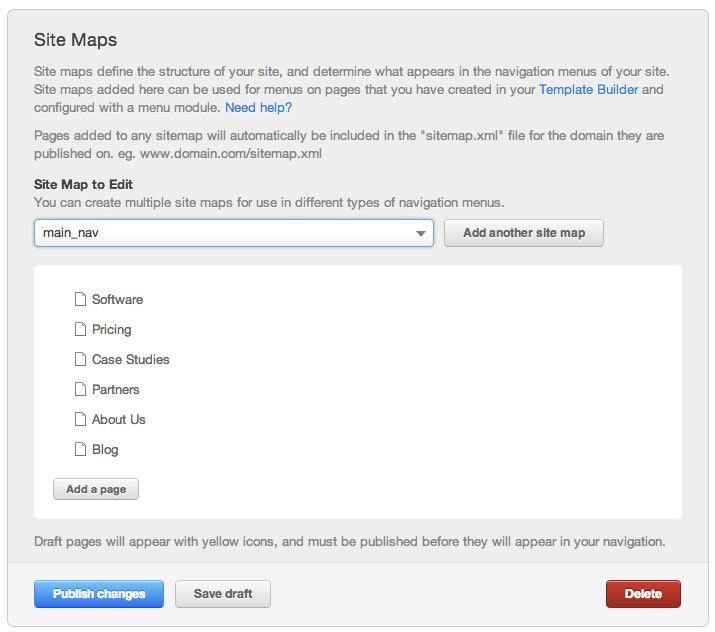The image size is (715, 632).
Task: Select the Blog page label
Action: pyautogui.click(x=105, y=449)
